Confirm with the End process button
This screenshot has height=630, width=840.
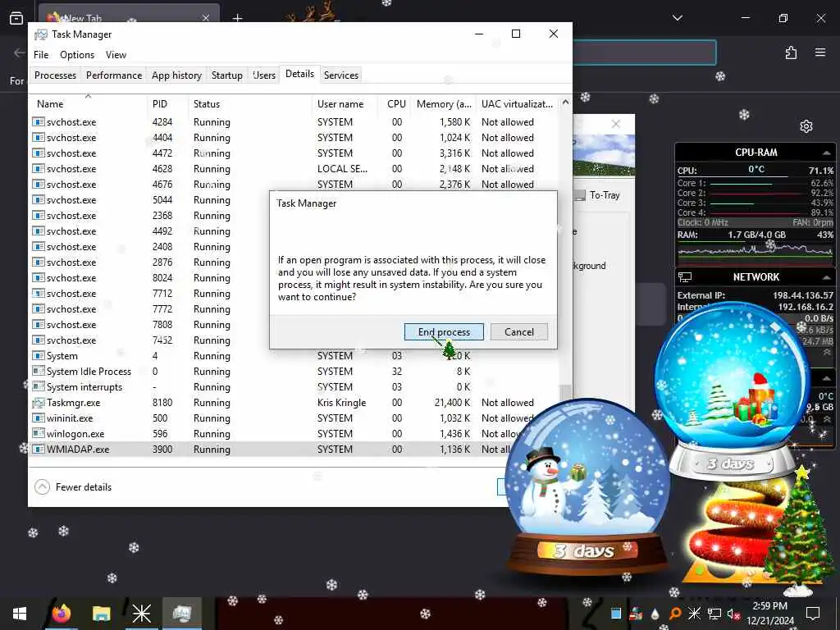click(x=444, y=331)
